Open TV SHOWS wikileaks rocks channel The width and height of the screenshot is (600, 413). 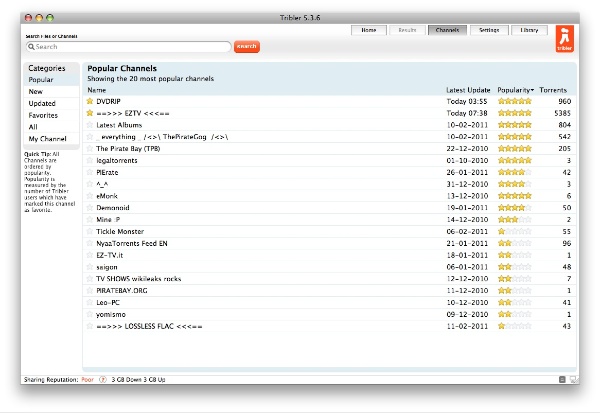(139, 279)
